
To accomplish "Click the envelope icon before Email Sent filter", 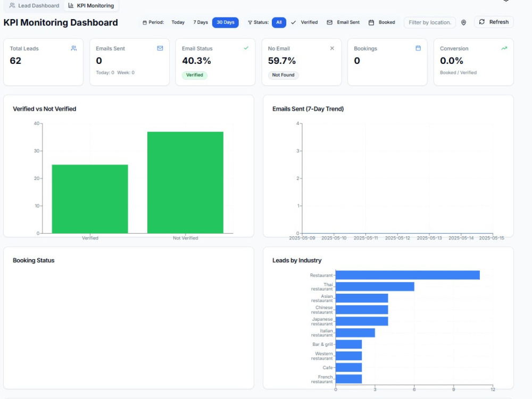I will tap(329, 22).
